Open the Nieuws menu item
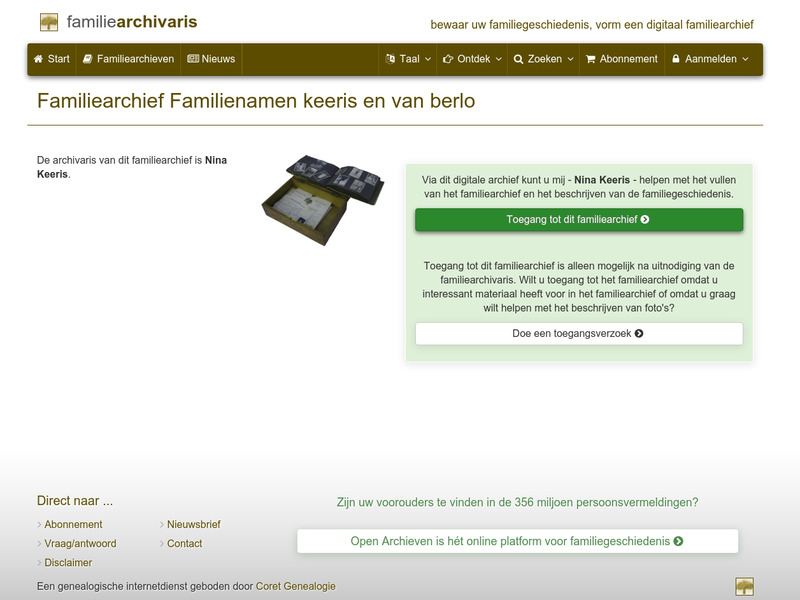800x600 pixels. 211,59
